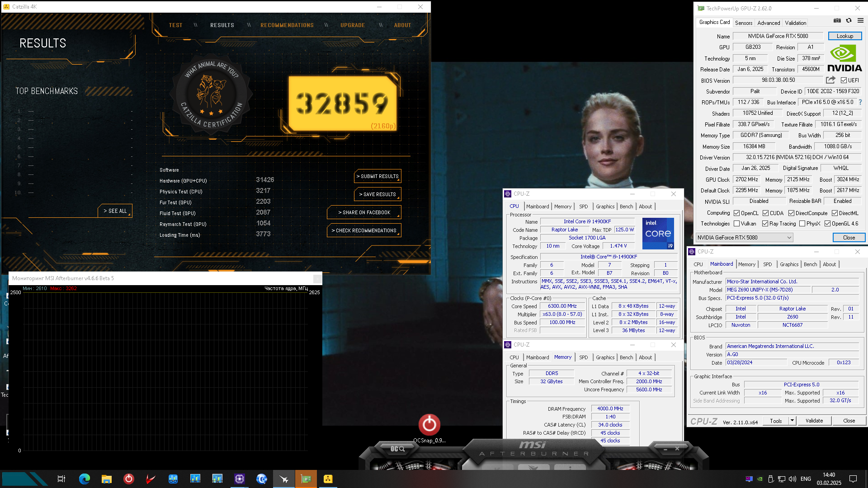Open the GPU-Z hamburger menu
This screenshot has width=868, height=488.
pyautogui.click(x=860, y=20)
